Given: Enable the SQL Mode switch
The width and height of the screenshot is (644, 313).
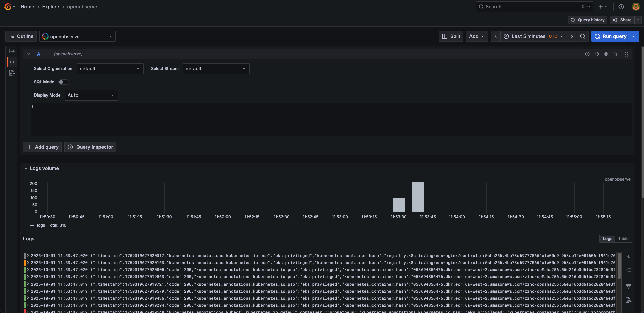Looking at the screenshot, I should tap(63, 82).
